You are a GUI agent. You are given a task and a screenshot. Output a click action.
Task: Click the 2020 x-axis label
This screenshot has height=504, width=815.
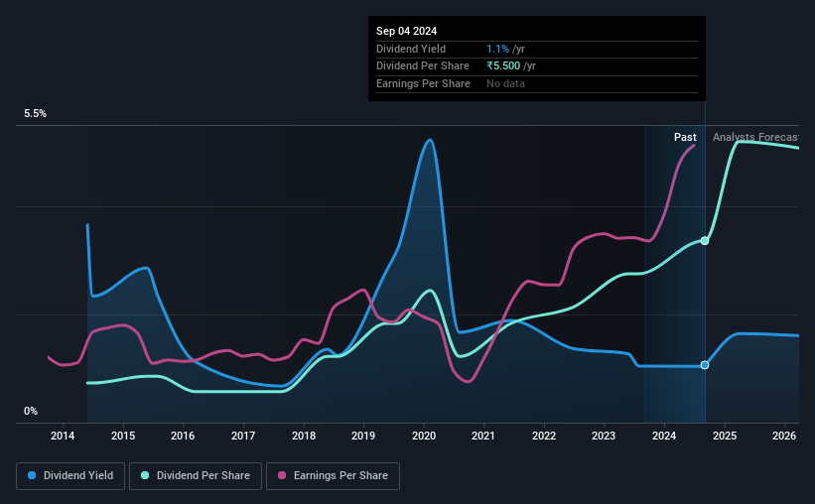click(424, 436)
